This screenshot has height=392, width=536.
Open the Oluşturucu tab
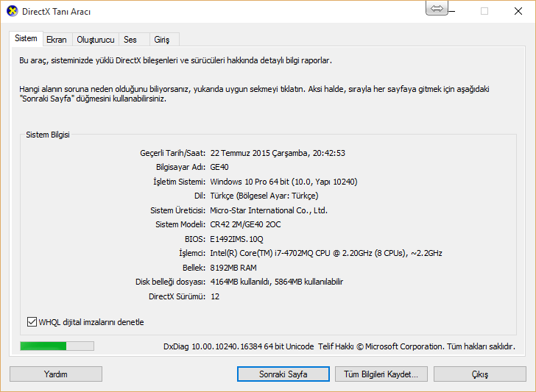pos(96,40)
